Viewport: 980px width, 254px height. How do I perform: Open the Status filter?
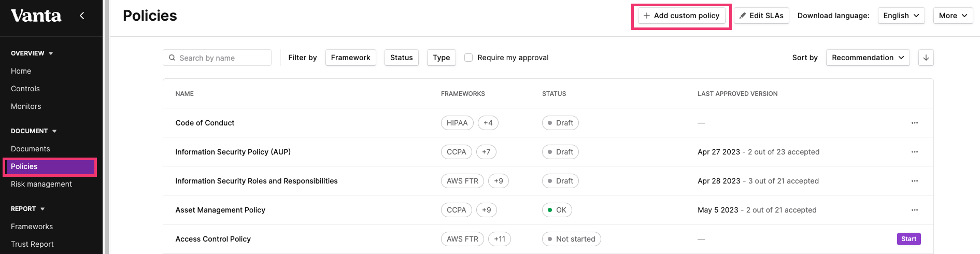[401, 58]
